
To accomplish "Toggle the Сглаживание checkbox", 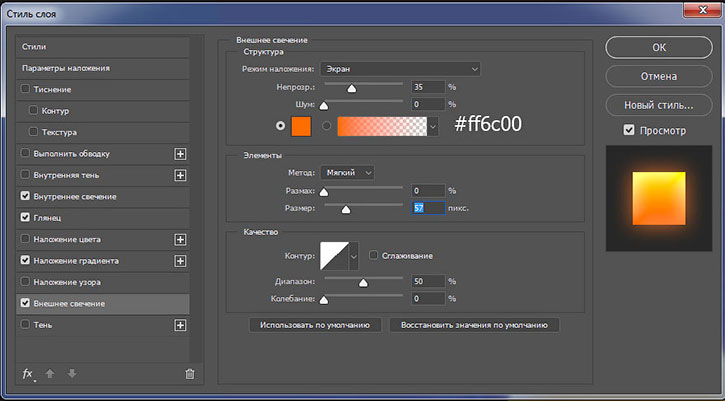I will tap(373, 255).
